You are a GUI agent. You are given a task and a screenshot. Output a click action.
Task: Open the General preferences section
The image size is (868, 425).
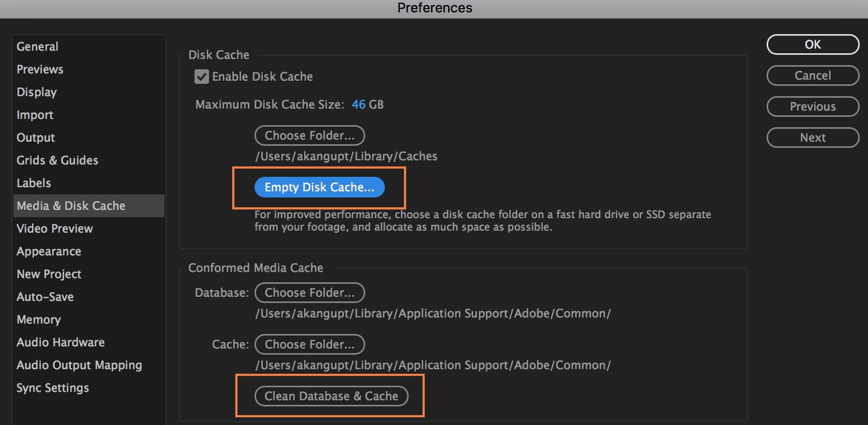(x=37, y=46)
